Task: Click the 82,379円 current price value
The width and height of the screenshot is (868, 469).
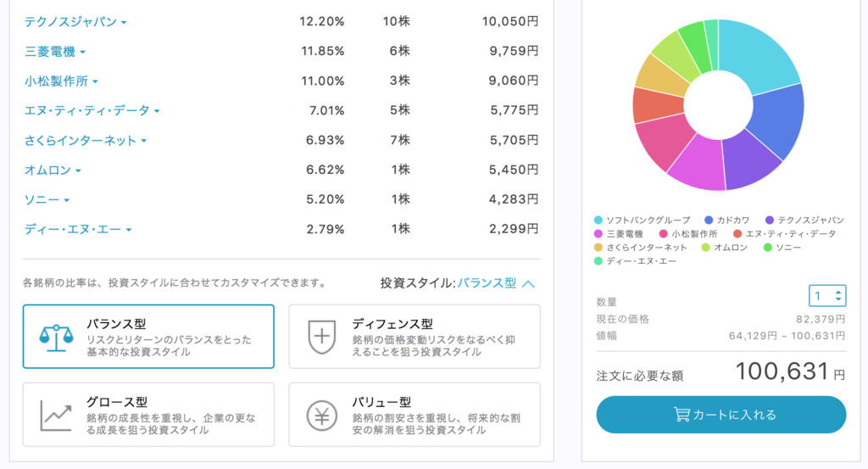Action: tap(821, 319)
